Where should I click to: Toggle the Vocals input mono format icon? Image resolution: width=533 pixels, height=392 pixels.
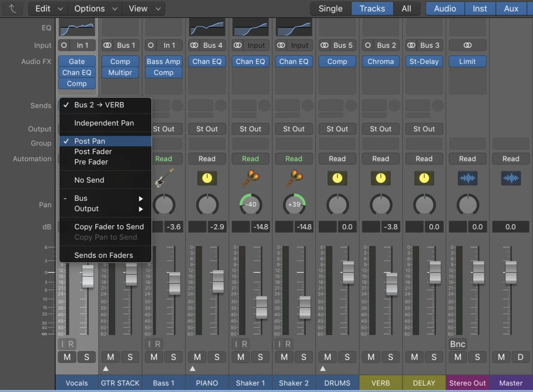point(64,45)
